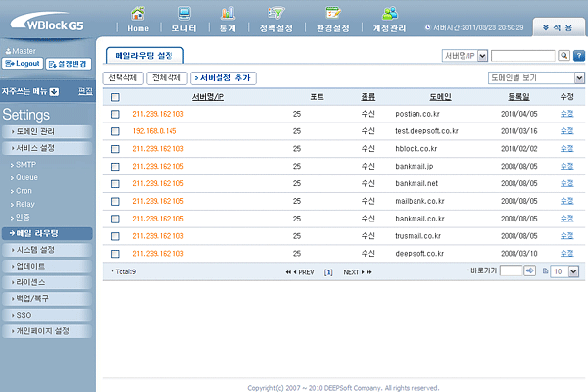
Task: Open the 개인페이지 설정 sidebar item
Action: pos(47,331)
